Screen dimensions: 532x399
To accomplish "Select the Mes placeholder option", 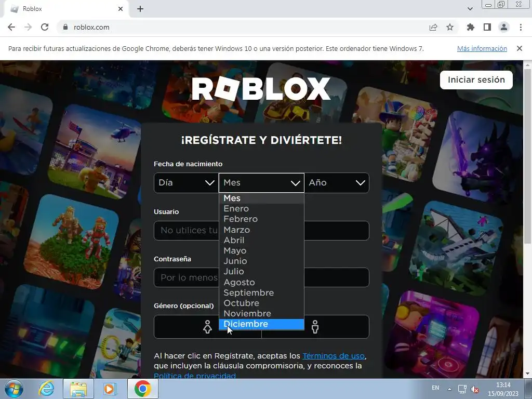I will coord(262,198).
